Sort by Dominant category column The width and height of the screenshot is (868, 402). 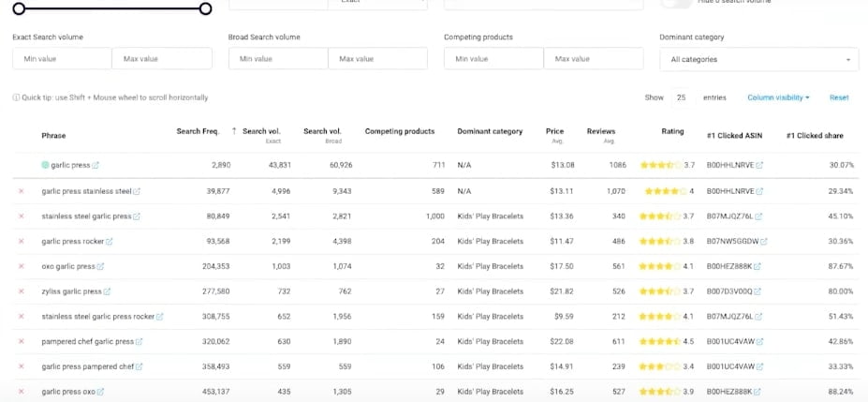point(490,132)
